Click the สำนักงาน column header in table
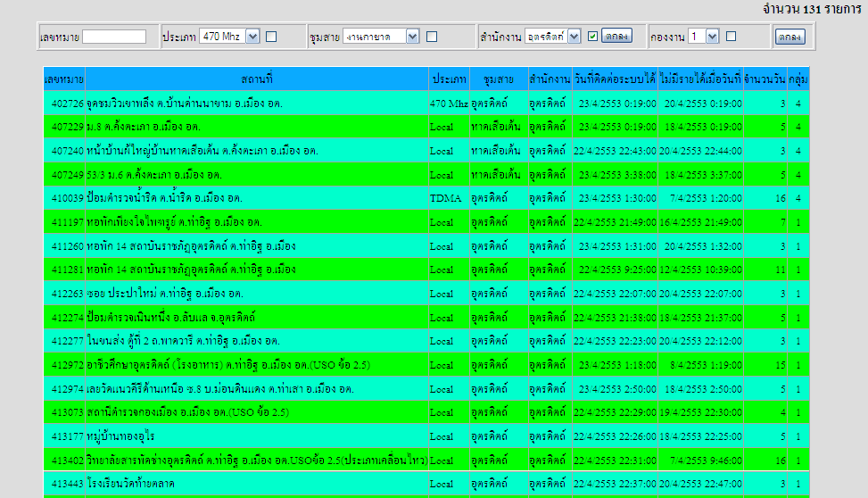 pyautogui.click(x=550, y=79)
